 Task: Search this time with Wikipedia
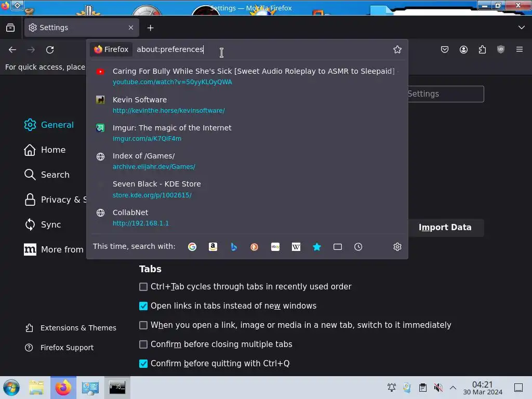[296, 247]
